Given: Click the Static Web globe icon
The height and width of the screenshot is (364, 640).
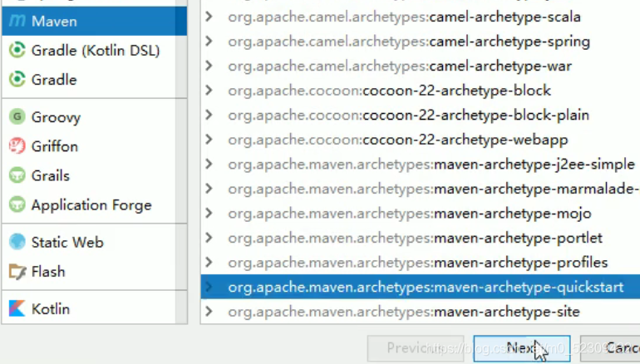Looking at the screenshot, I should pos(17,242).
